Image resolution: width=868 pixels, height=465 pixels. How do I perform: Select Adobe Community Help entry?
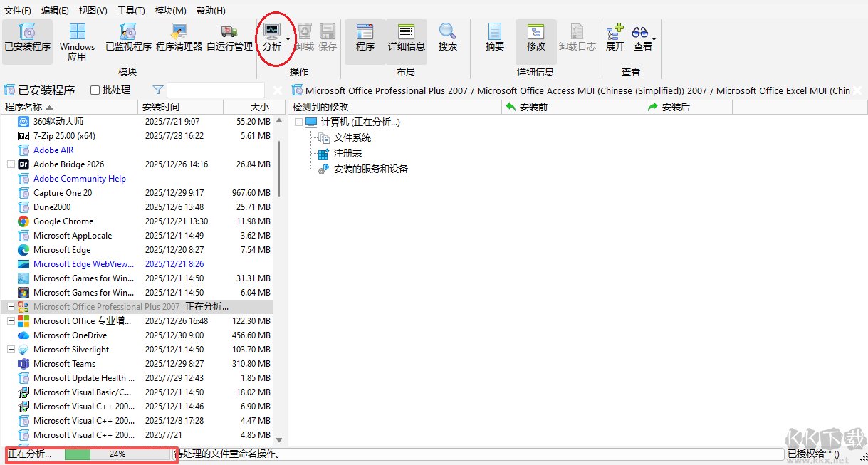pyautogui.click(x=137, y=179)
